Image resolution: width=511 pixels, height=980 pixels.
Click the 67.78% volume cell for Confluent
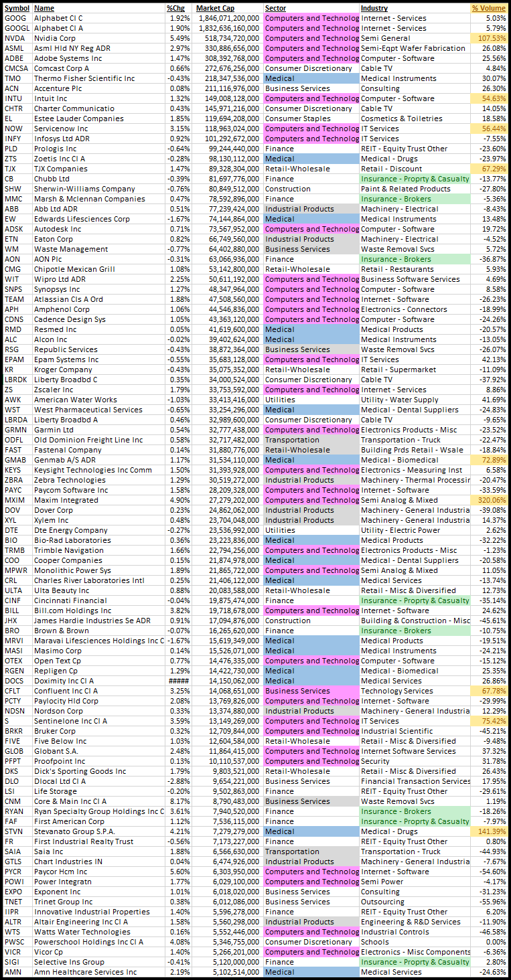(489, 691)
